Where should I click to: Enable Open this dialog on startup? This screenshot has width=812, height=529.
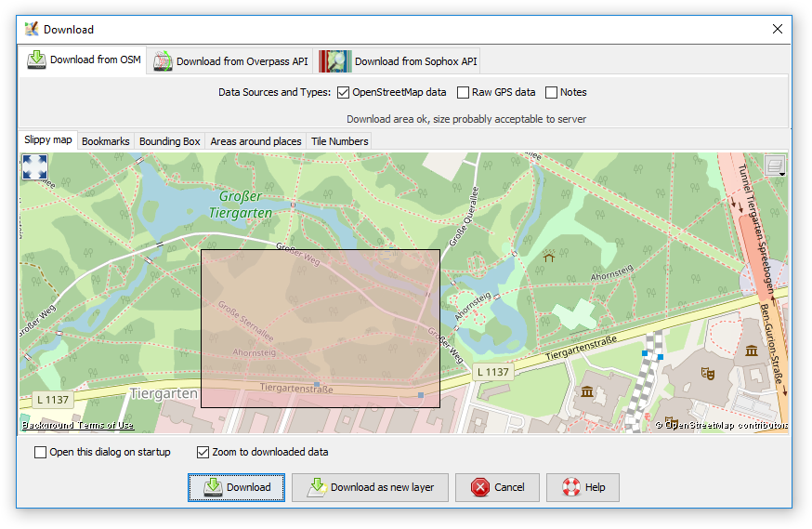point(40,453)
